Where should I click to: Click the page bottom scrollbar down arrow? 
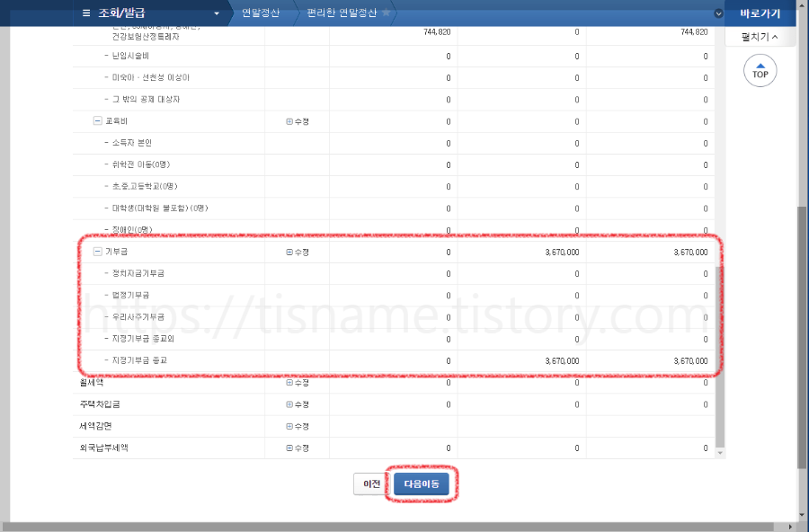[x=803, y=514]
